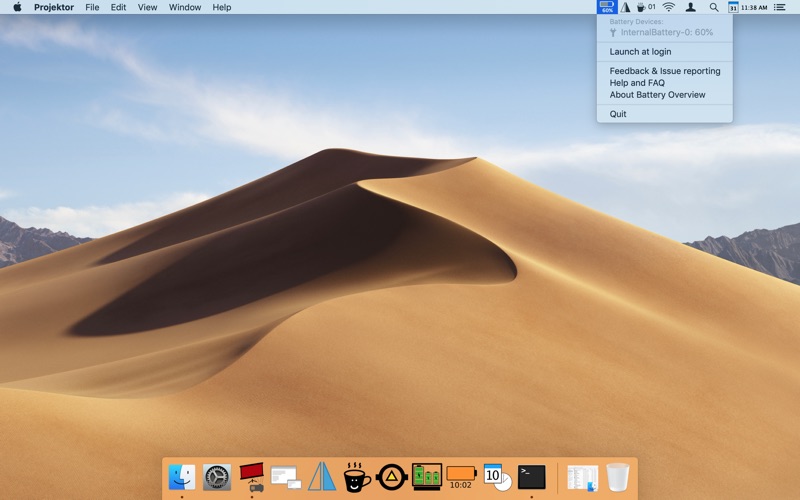This screenshot has height=500, width=800.
Task: Select Feedback & Issue reporting
Action: click(665, 71)
